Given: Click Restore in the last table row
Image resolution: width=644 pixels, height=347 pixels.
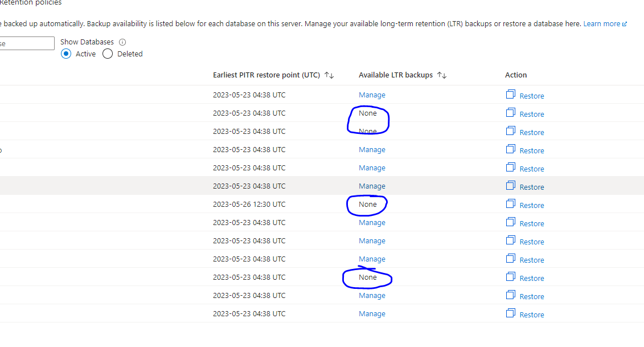Looking at the screenshot, I should click(x=531, y=315).
